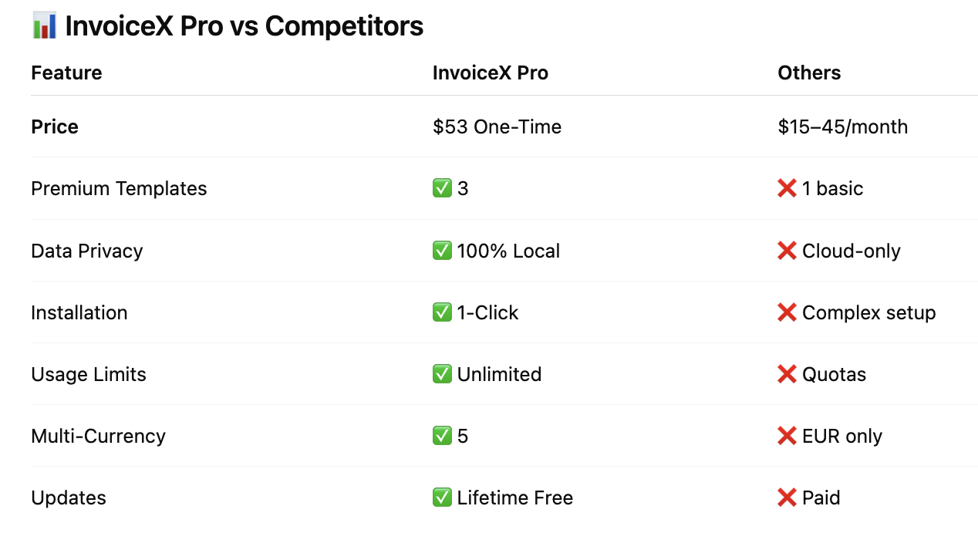This screenshot has width=978, height=560.
Task: Click the red cross next to Cloud-only
Action: click(787, 251)
